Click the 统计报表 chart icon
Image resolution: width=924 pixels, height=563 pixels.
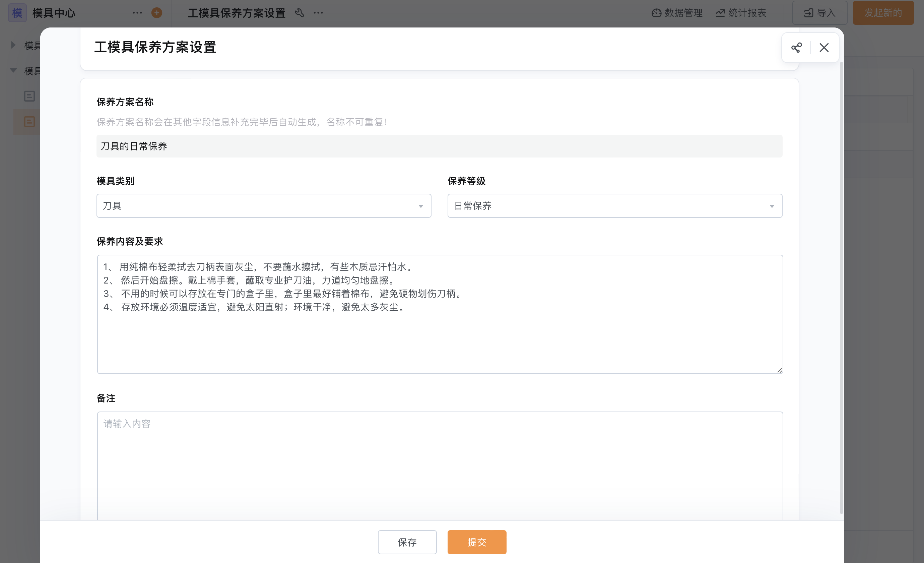click(720, 13)
